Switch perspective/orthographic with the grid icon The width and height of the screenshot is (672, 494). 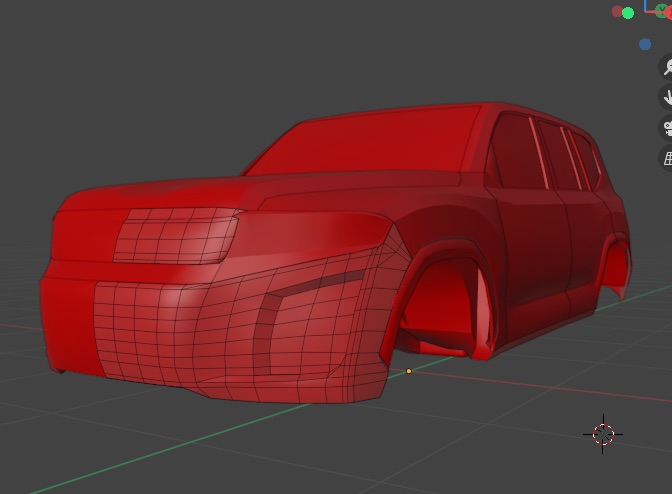pyautogui.click(x=666, y=159)
